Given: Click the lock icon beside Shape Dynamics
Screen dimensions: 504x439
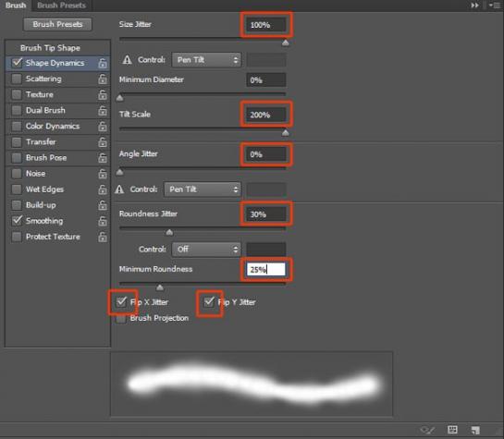Looking at the screenshot, I should pyautogui.click(x=103, y=63).
